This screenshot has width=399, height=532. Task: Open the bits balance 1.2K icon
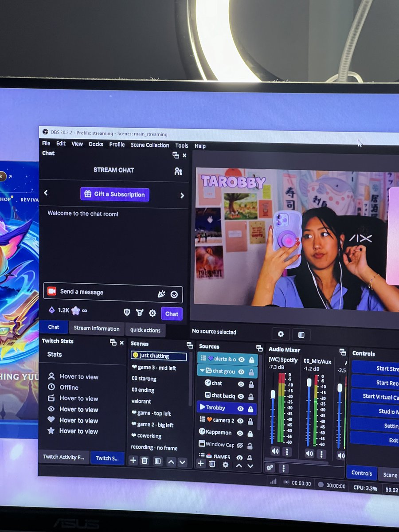pyautogui.click(x=51, y=310)
